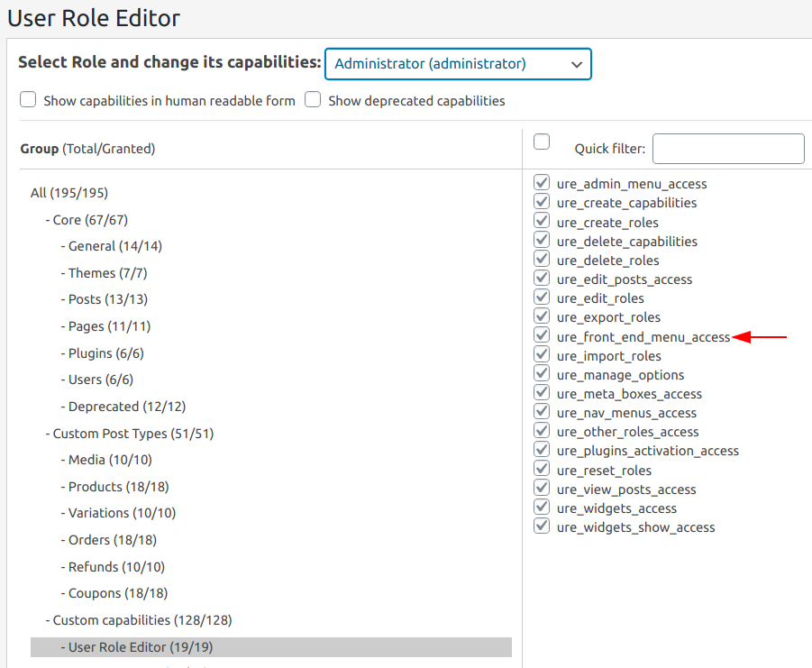Toggle ure_meta_boxes_access checkbox
The height and width of the screenshot is (668, 812).
[x=542, y=392]
